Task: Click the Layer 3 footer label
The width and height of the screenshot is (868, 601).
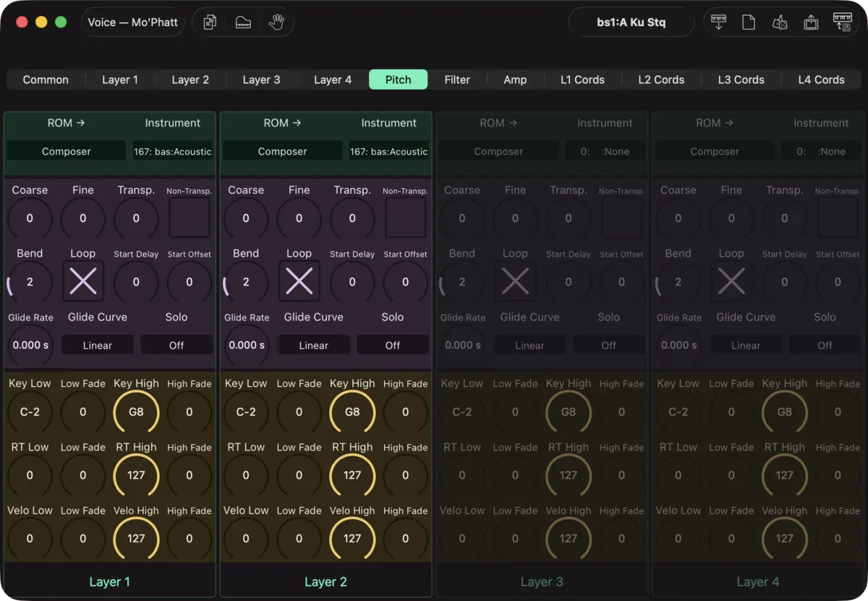Action: (x=542, y=581)
